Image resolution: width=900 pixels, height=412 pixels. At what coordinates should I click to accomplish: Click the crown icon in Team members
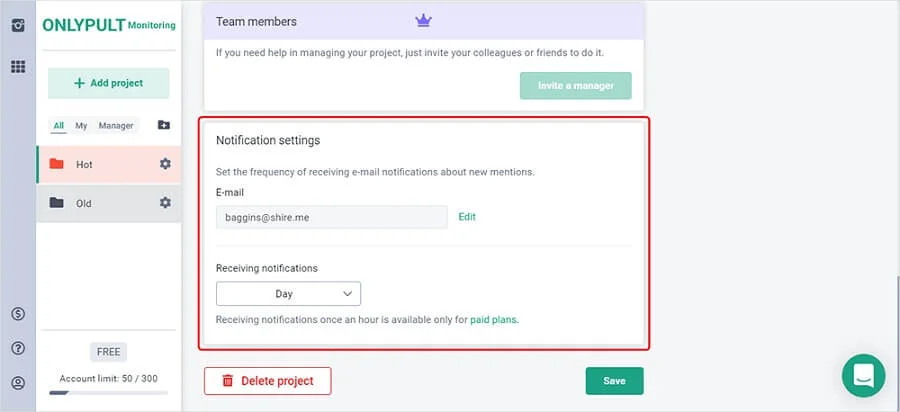pyautogui.click(x=422, y=20)
